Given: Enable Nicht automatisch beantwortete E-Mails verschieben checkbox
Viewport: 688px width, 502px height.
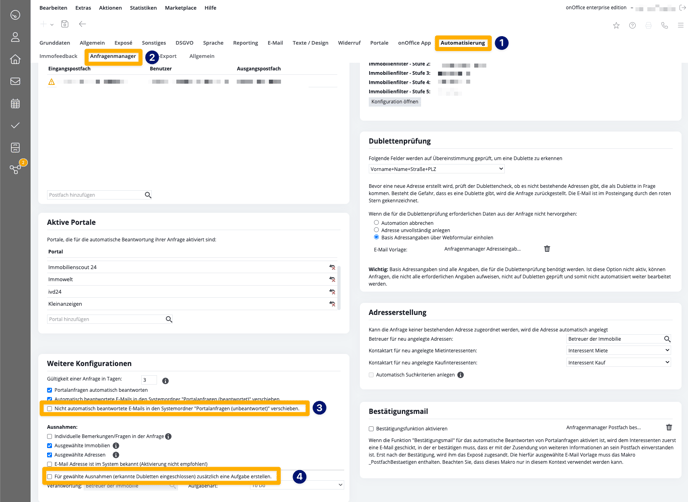Looking at the screenshot, I should click(50, 409).
